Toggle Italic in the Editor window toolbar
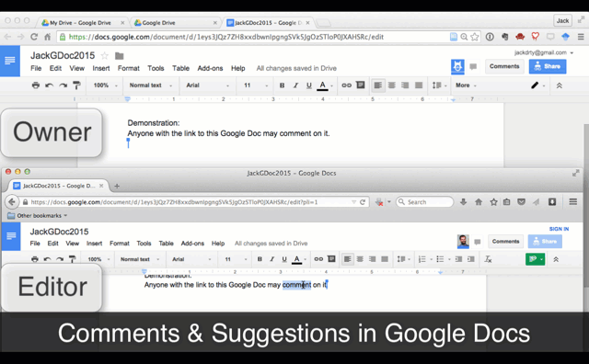This screenshot has width=589, height=364. coord(272,259)
